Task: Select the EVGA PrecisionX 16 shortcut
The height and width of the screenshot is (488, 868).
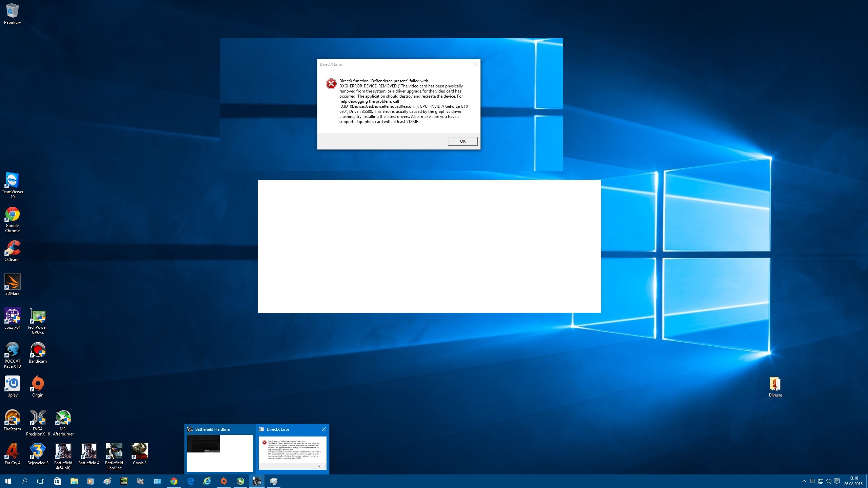Action: [x=38, y=423]
